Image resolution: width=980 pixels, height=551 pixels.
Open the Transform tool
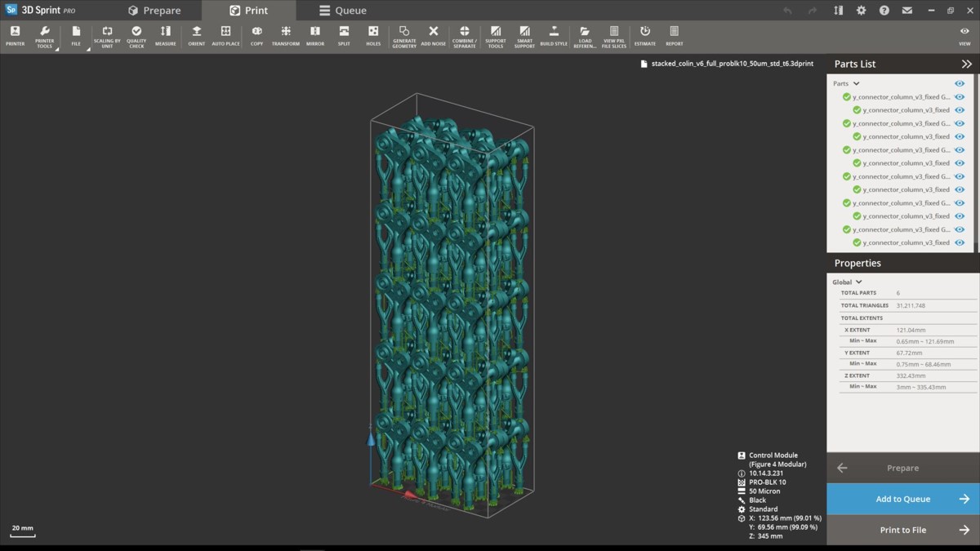click(286, 36)
